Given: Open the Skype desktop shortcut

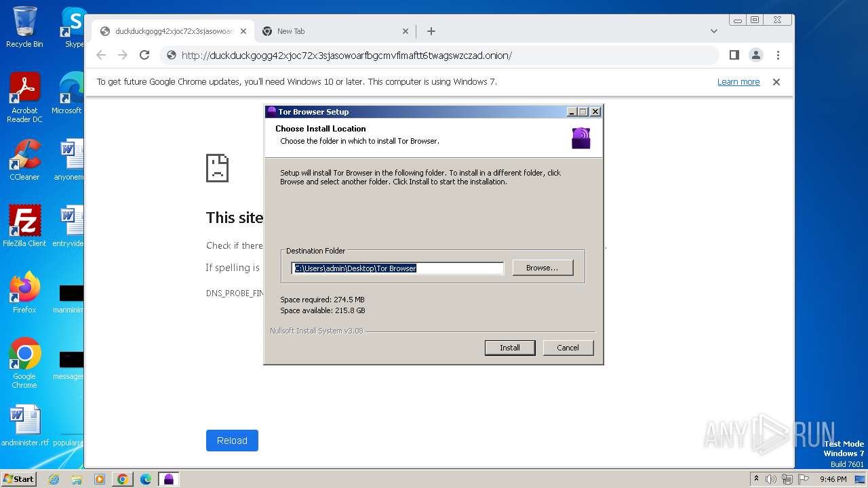Looking at the screenshot, I should 73,27.
